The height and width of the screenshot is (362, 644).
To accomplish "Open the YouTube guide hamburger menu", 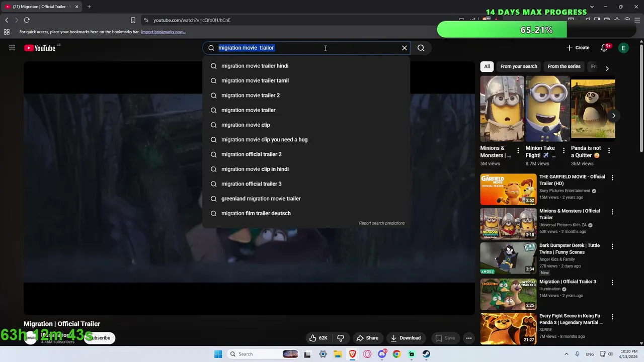I will click(12, 48).
